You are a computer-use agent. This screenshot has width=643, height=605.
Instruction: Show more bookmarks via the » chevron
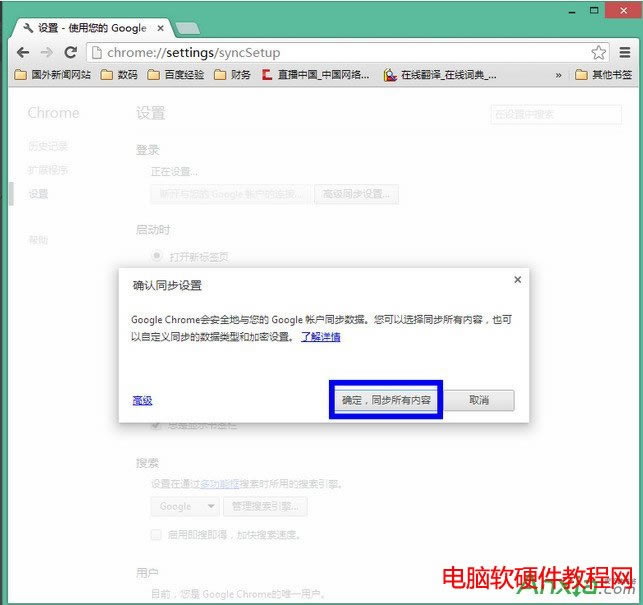(x=558, y=75)
